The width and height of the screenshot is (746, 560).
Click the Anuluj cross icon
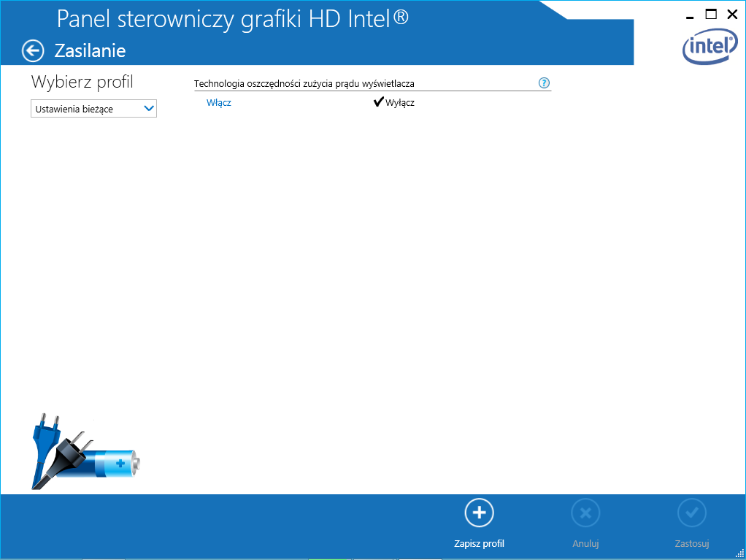(585, 513)
